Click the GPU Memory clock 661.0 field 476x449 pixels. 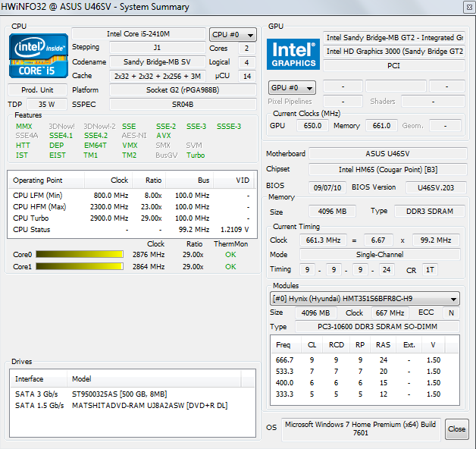tap(381, 126)
